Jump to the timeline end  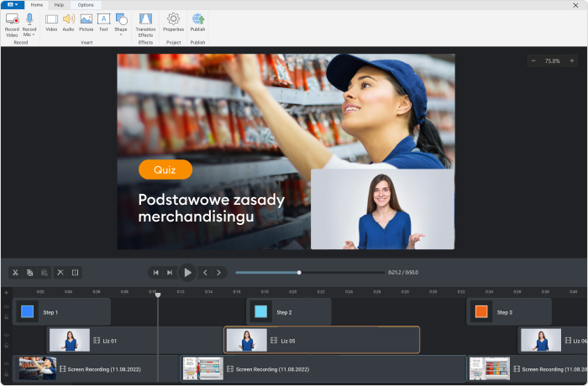pyautogui.click(x=170, y=273)
